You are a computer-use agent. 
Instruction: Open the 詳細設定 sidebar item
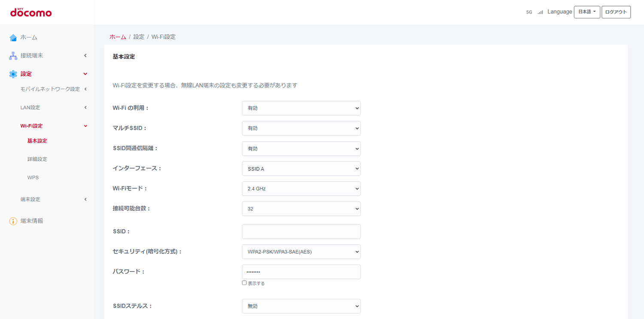click(37, 159)
